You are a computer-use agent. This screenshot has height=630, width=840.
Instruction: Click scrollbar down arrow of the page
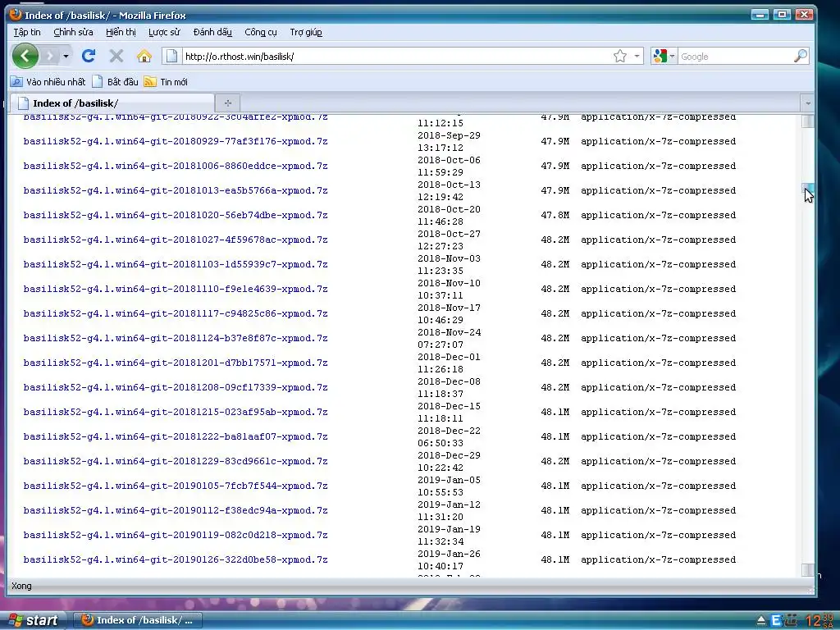807,570
